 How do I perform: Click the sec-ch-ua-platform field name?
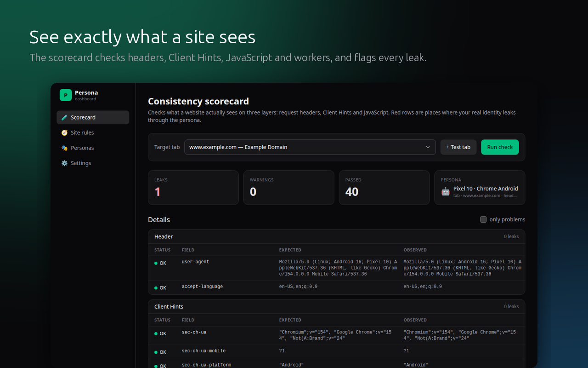[206, 365]
